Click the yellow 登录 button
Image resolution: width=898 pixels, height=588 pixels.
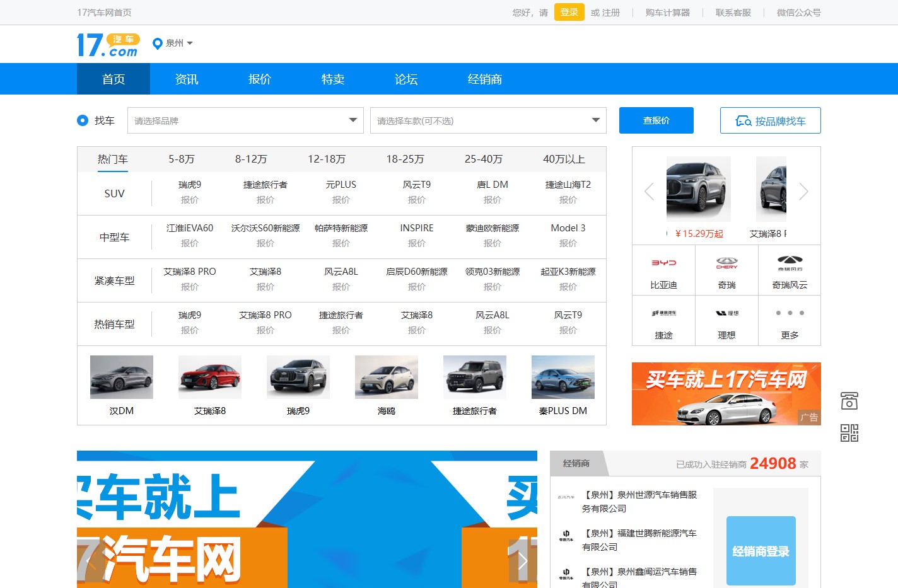569,12
